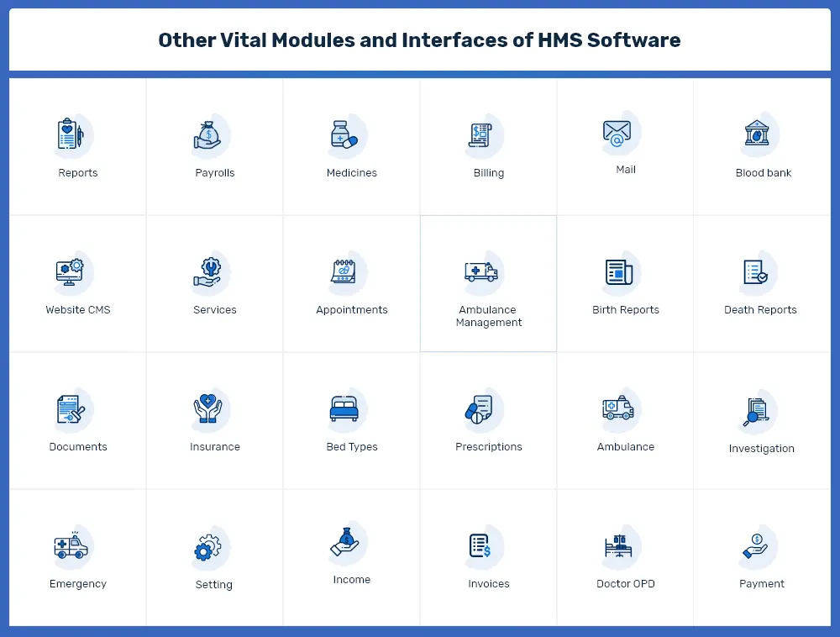The image size is (840, 637).
Task: Click the "Mail" label
Action: click(626, 169)
